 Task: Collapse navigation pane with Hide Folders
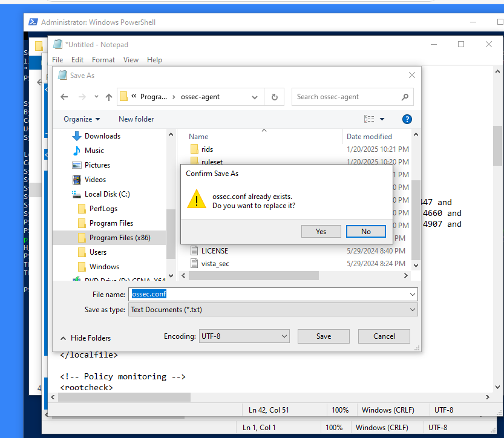click(85, 338)
